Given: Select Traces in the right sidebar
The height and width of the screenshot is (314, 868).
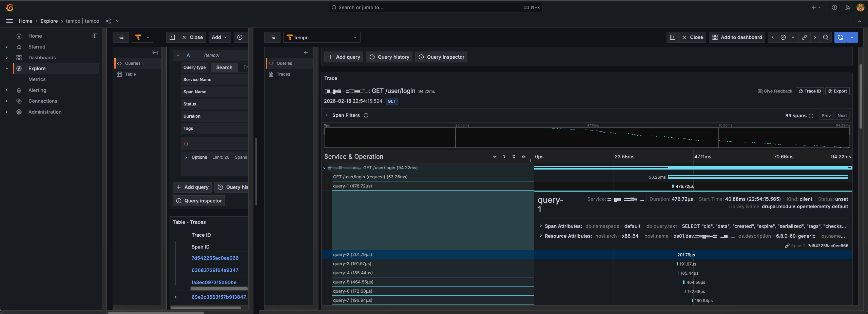Looking at the screenshot, I should click(283, 74).
